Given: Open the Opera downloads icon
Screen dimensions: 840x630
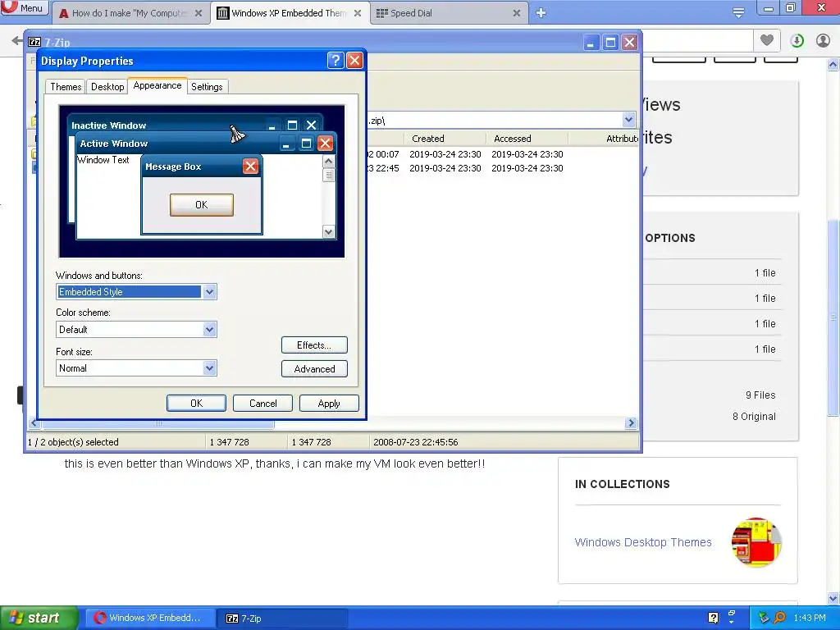Looking at the screenshot, I should (x=797, y=40).
